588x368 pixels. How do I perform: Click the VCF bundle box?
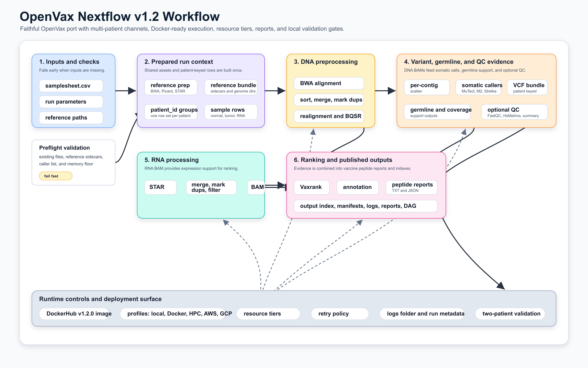point(527,87)
